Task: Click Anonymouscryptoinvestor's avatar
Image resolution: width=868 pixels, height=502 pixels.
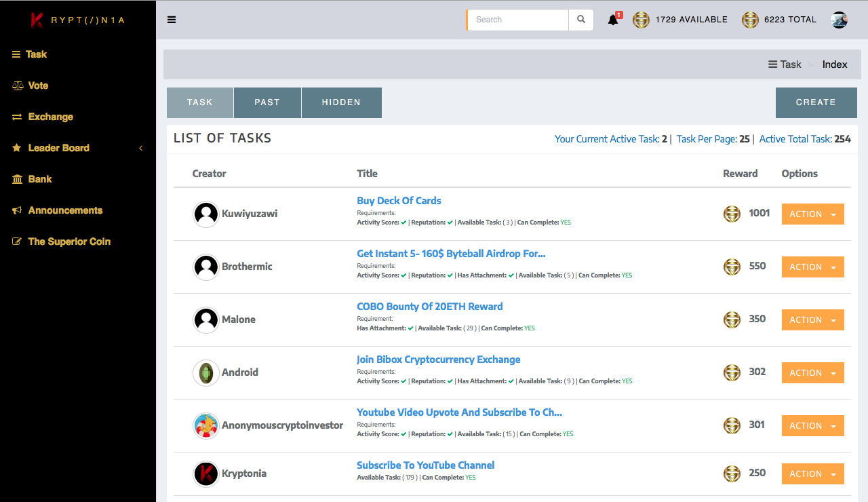Action: [x=205, y=425]
